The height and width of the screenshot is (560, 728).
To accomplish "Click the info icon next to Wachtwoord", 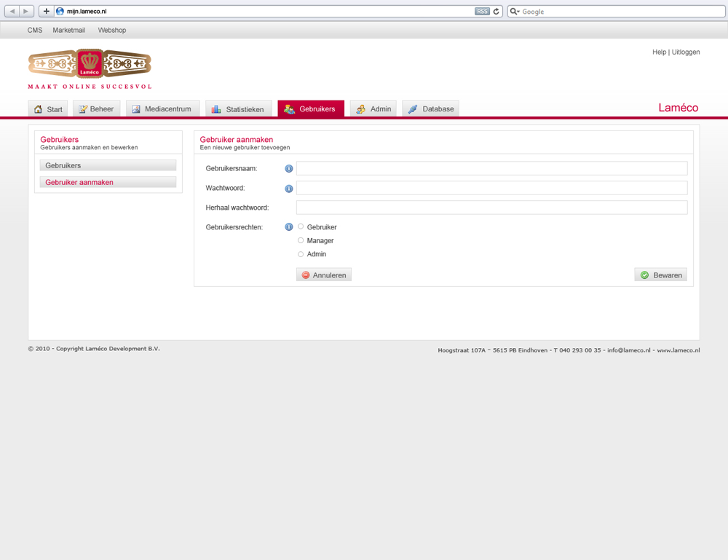I will click(x=288, y=189).
